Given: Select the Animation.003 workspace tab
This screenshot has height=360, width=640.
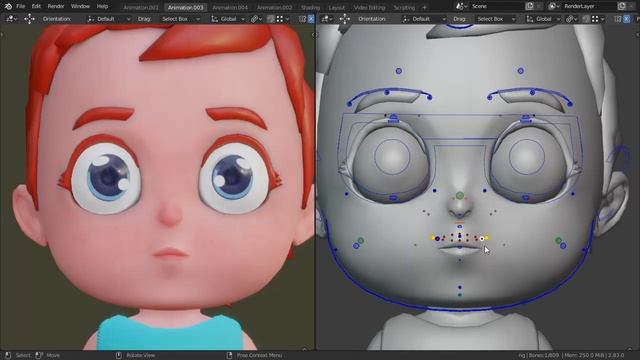Looking at the screenshot, I should coord(185,7).
